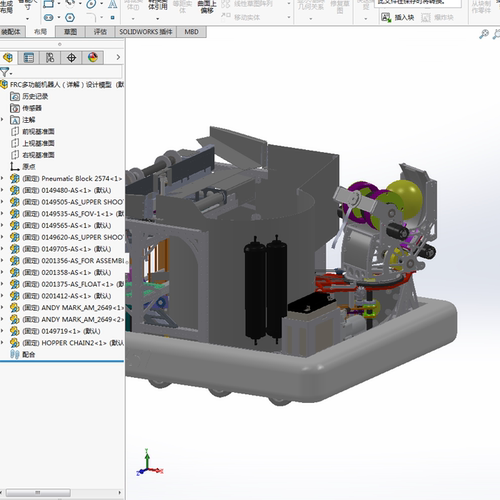This screenshot has width=500, height=500.
Task: Expand the HOPPER CHAIN2 component node
Action: click(2, 343)
